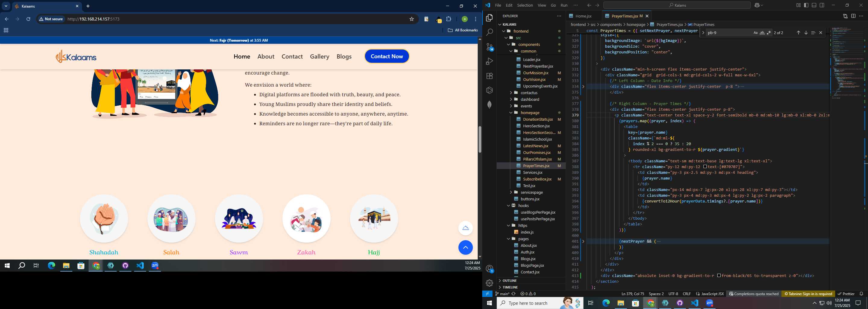This screenshot has height=309, width=868.
Task: Toggle Match Case in find widget
Action: point(756,33)
